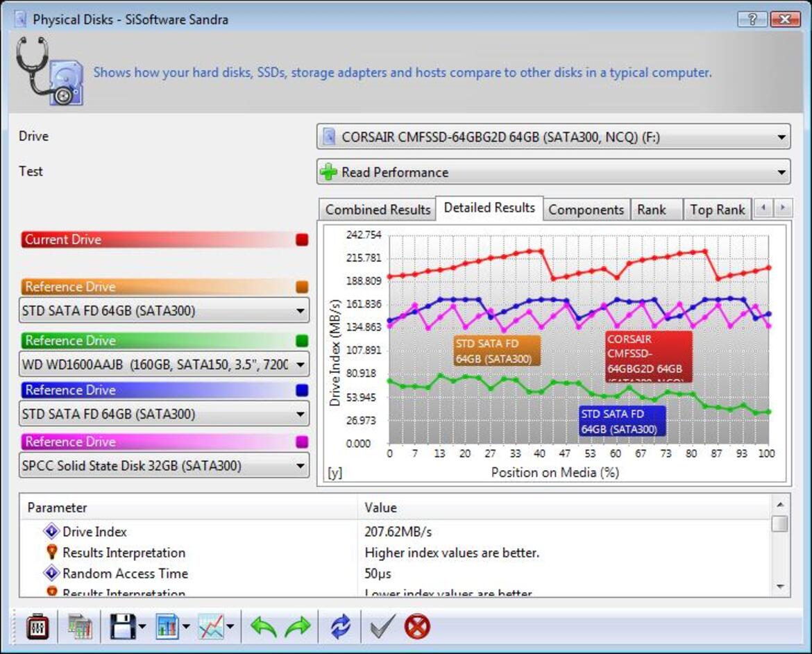Screen dimensions: 812x654
Task: Click the line graph toolbar icon
Action: (x=211, y=627)
